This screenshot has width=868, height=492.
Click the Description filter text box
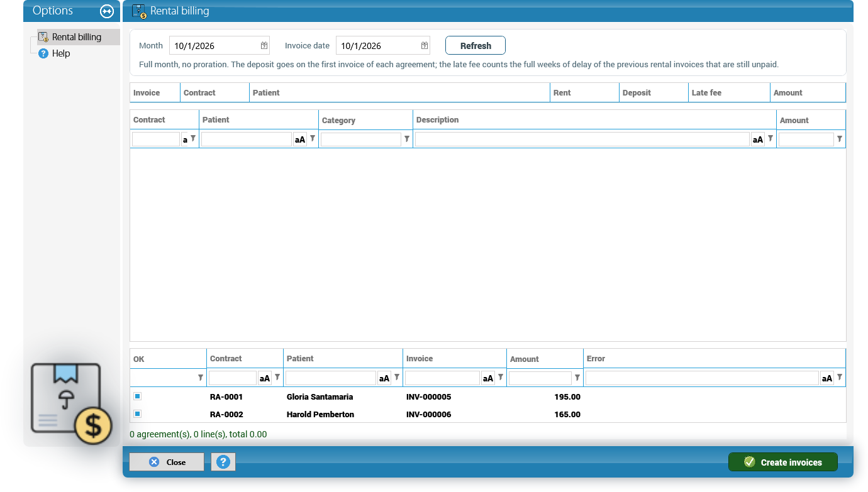point(582,139)
